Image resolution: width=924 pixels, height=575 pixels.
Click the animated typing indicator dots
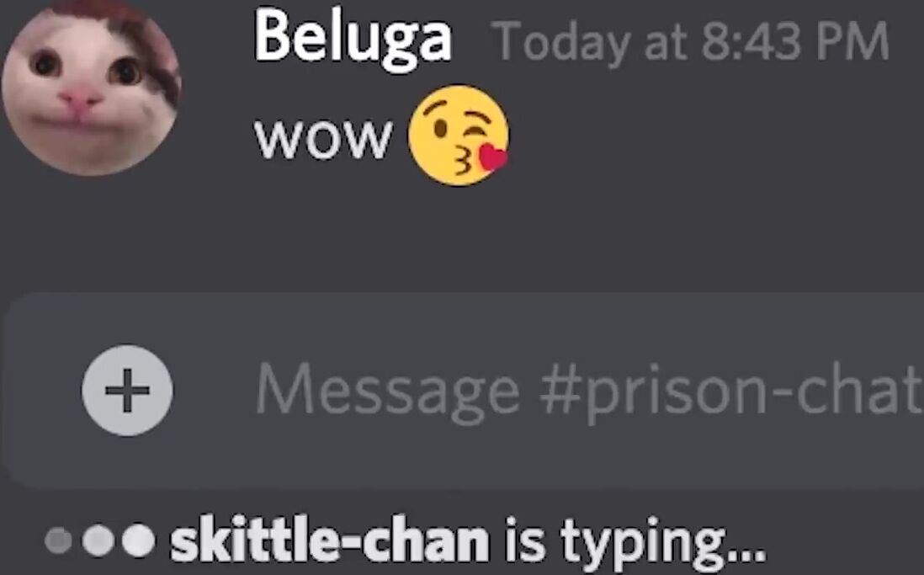coord(100,540)
